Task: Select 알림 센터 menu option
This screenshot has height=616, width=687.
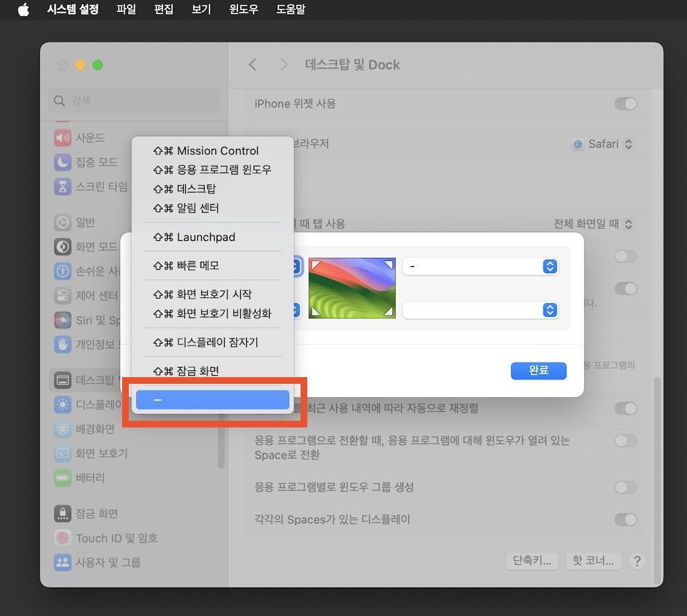Action: [213, 208]
